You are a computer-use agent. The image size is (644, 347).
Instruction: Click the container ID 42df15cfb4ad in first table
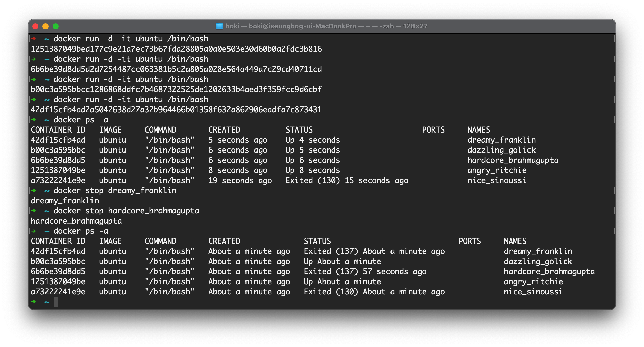coord(58,140)
